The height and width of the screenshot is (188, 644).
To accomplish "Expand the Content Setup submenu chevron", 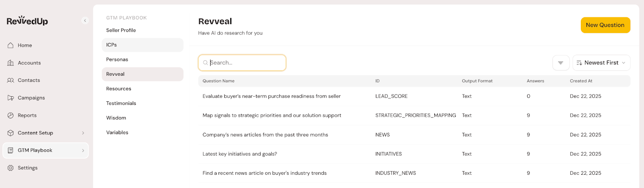I will click(x=83, y=133).
